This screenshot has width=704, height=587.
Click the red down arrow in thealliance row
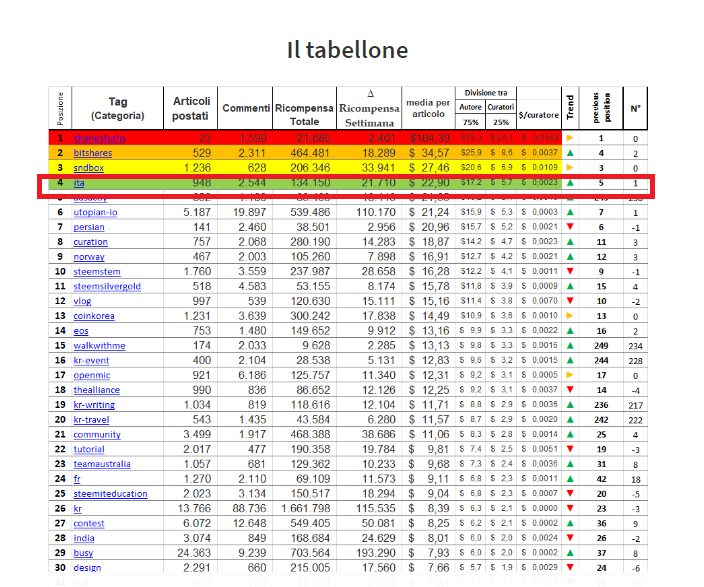pyautogui.click(x=570, y=390)
